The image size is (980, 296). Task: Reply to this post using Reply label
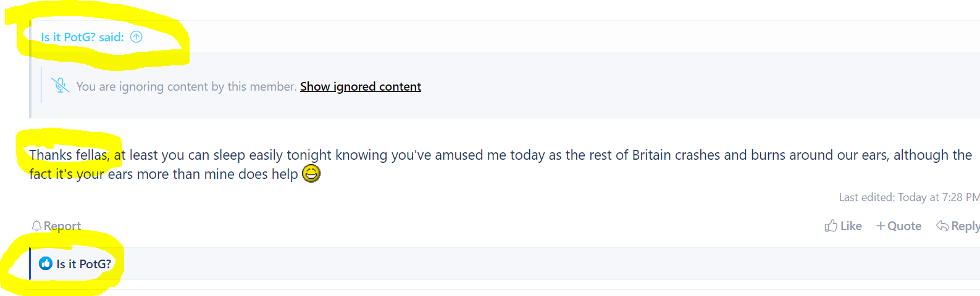point(965,226)
